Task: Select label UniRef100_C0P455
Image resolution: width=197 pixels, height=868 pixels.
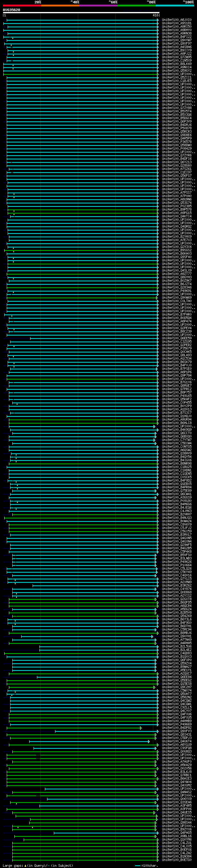Action: click(x=176, y=403)
